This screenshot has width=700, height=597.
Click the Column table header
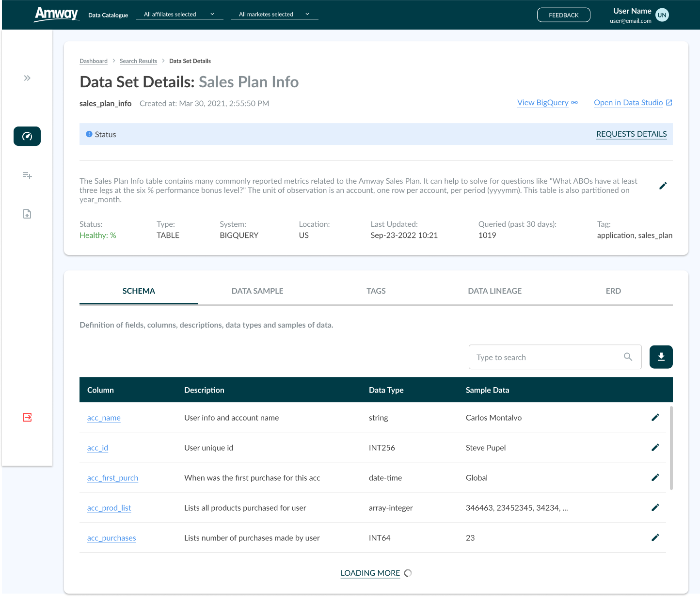point(100,390)
